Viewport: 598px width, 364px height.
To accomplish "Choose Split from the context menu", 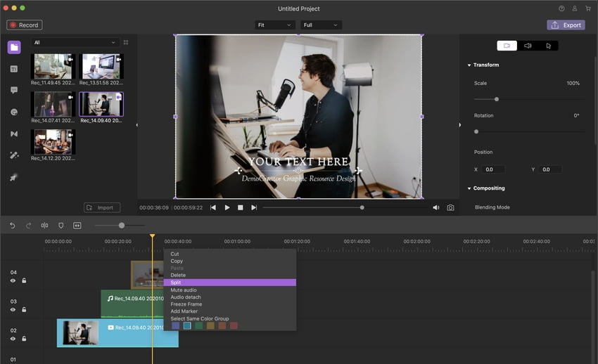I will pyautogui.click(x=230, y=282).
